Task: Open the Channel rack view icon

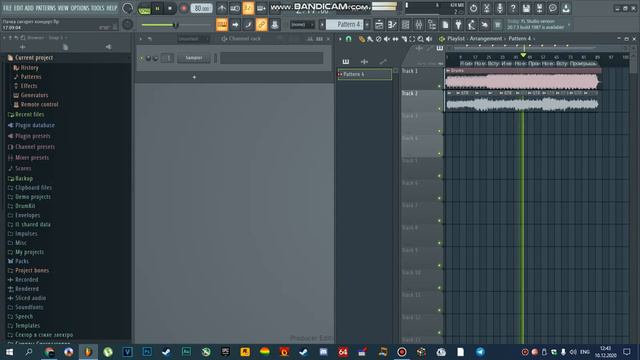Action: point(405,25)
